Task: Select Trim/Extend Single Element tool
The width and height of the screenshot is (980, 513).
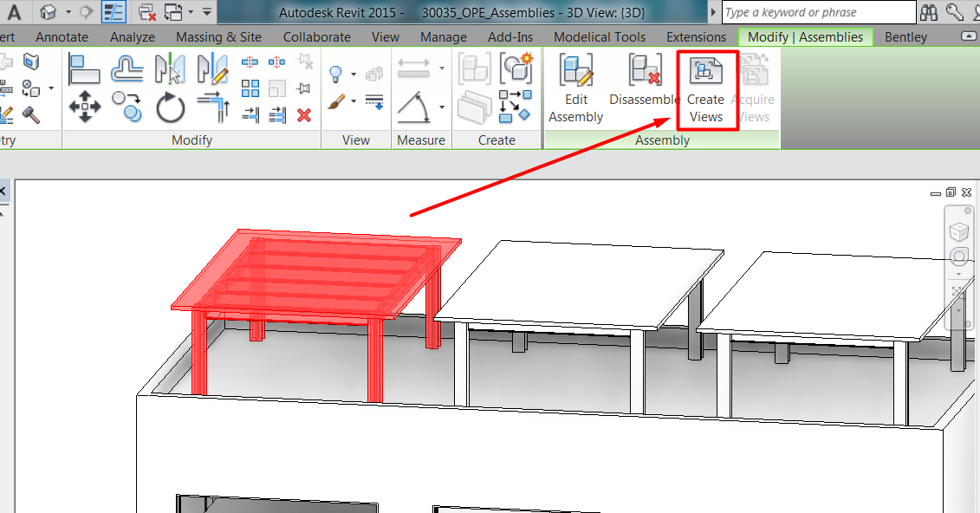Action: [250, 114]
